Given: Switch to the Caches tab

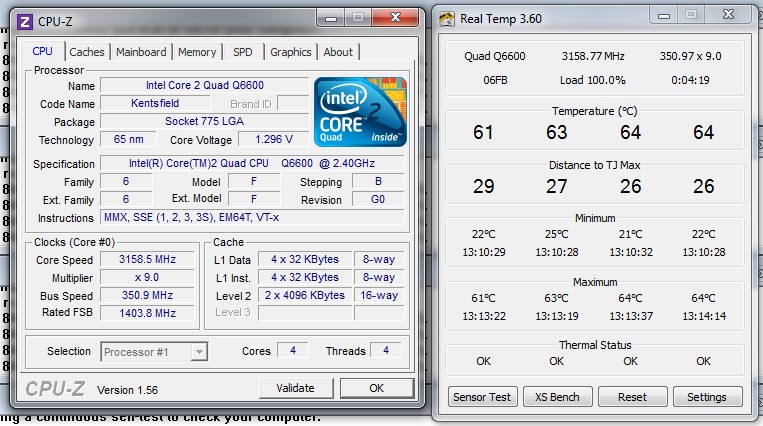Looking at the screenshot, I should (x=87, y=52).
